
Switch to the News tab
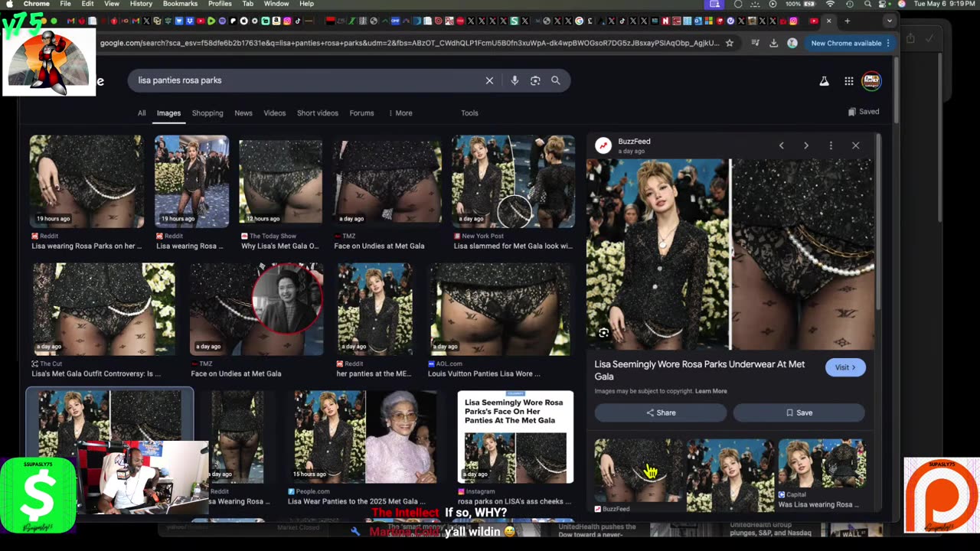pyautogui.click(x=243, y=113)
